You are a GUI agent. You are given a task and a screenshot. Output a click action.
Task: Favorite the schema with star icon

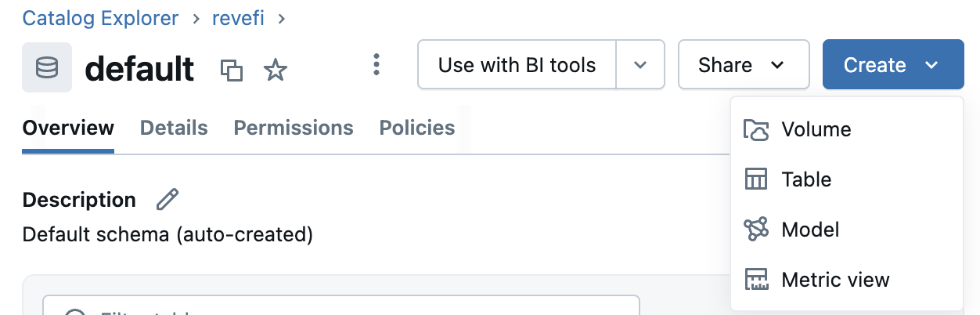[275, 71]
